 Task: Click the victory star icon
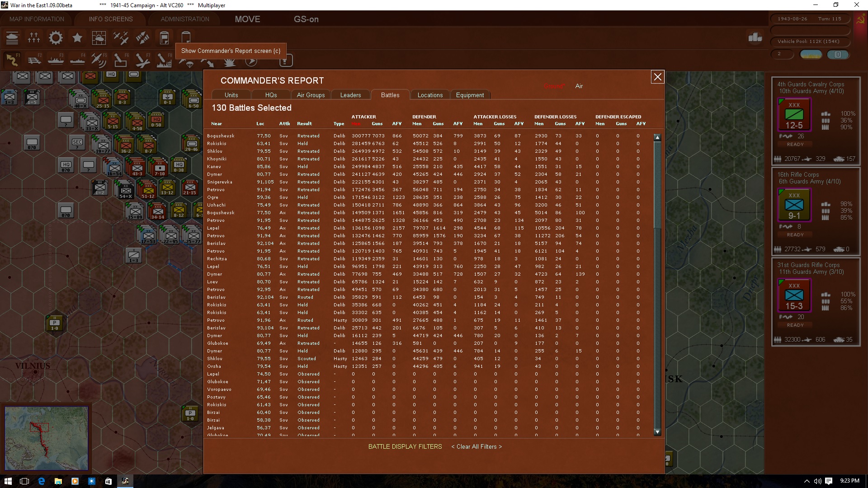click(x=77, y=38)
